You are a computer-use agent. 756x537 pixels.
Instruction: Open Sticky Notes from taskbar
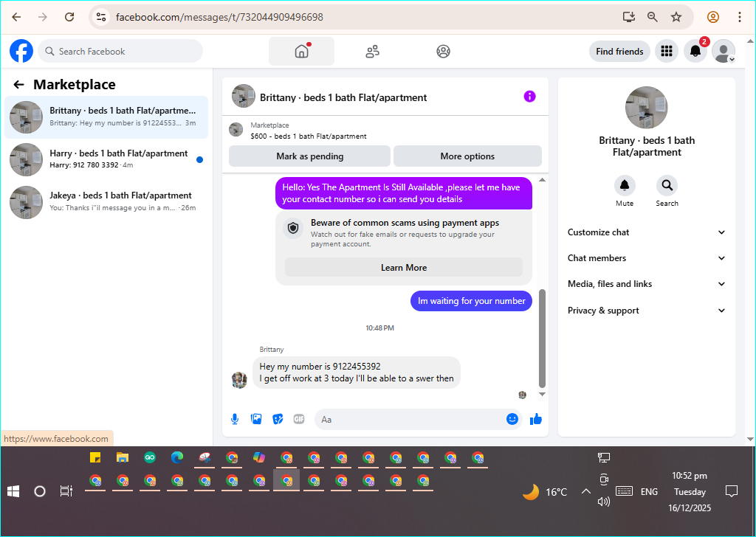95,457
